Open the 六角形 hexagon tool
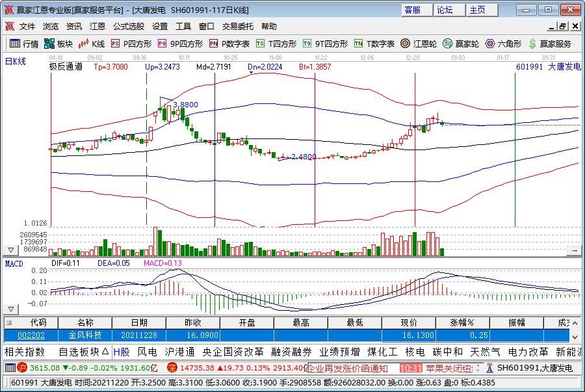This screenshot has height=392, width=585. 503,44
